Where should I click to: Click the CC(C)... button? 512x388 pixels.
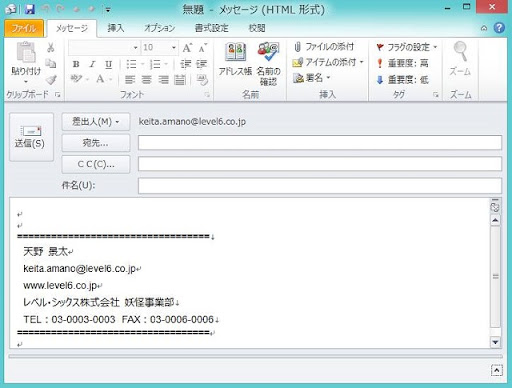coord(96,164)
